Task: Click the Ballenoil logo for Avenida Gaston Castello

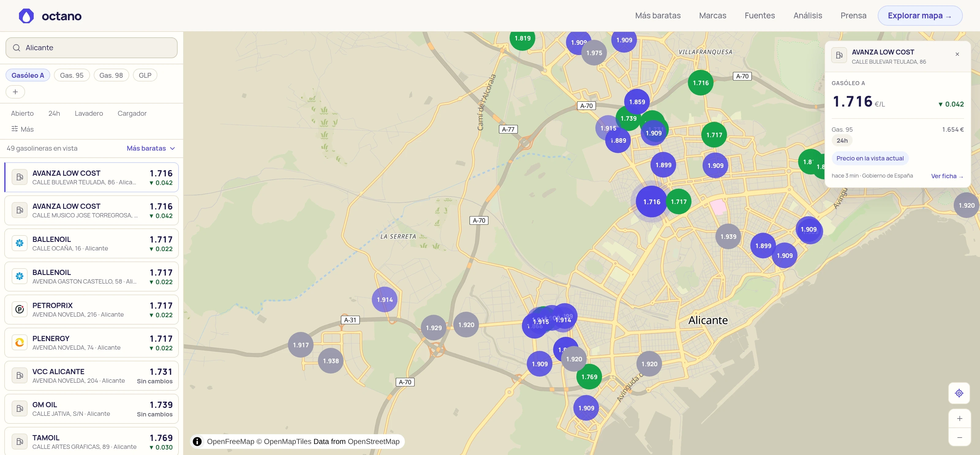Action: coord(19,276)
